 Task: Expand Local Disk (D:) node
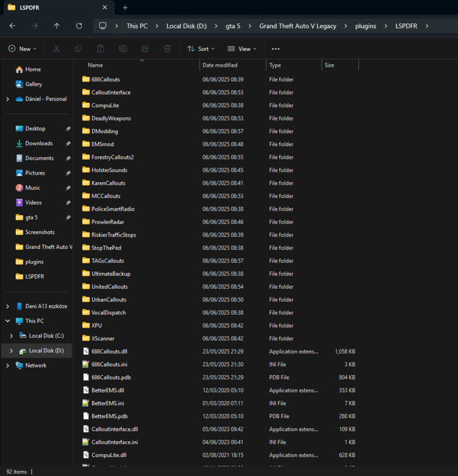(11, 350)
